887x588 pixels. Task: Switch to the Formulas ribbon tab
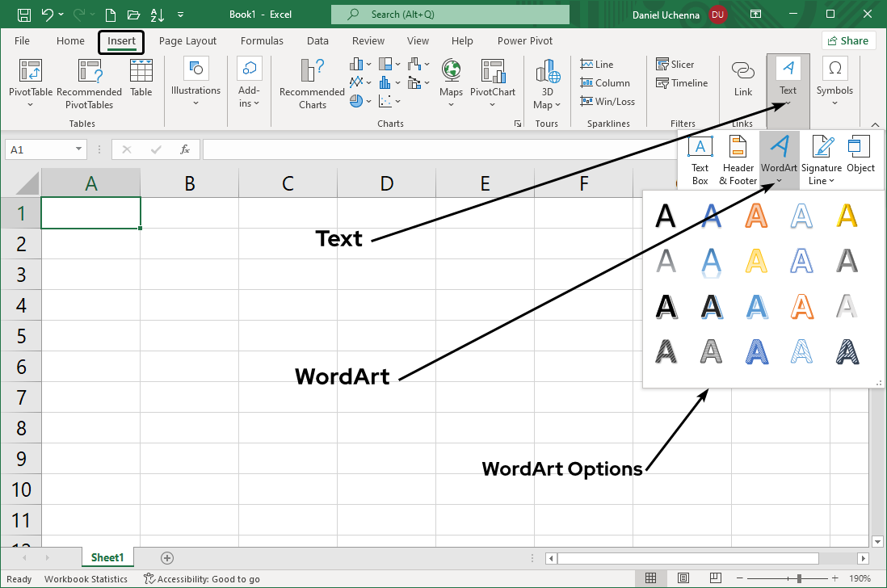pos(262,40)
